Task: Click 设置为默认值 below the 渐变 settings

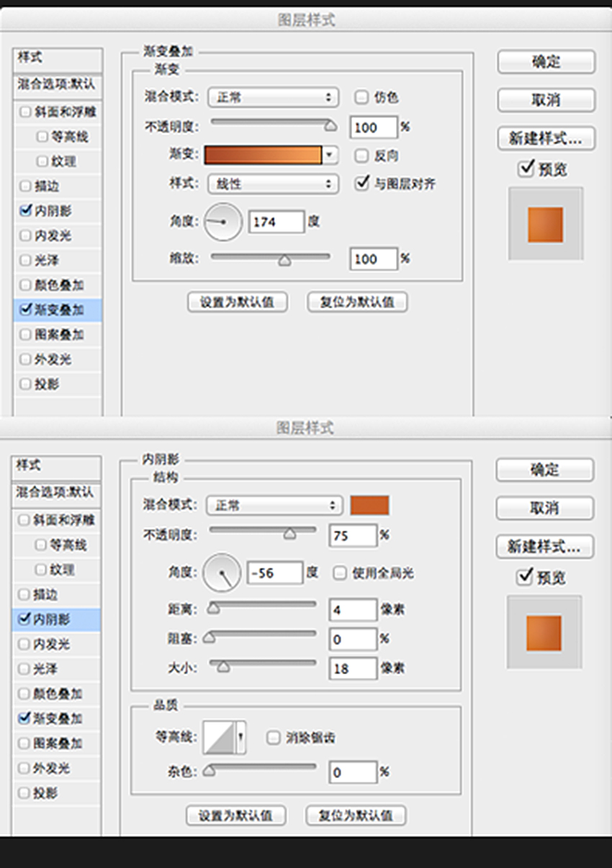Action: [238, 302]
